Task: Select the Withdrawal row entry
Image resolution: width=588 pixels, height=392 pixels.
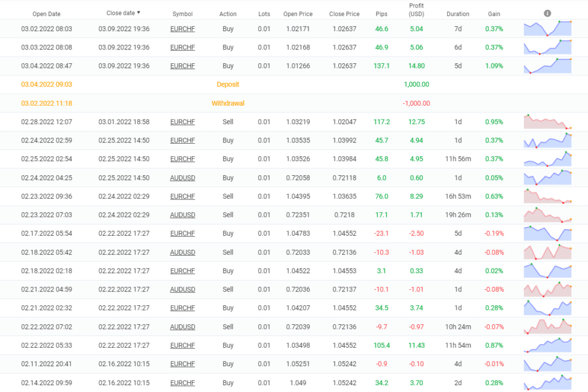Action: (228, 103)
